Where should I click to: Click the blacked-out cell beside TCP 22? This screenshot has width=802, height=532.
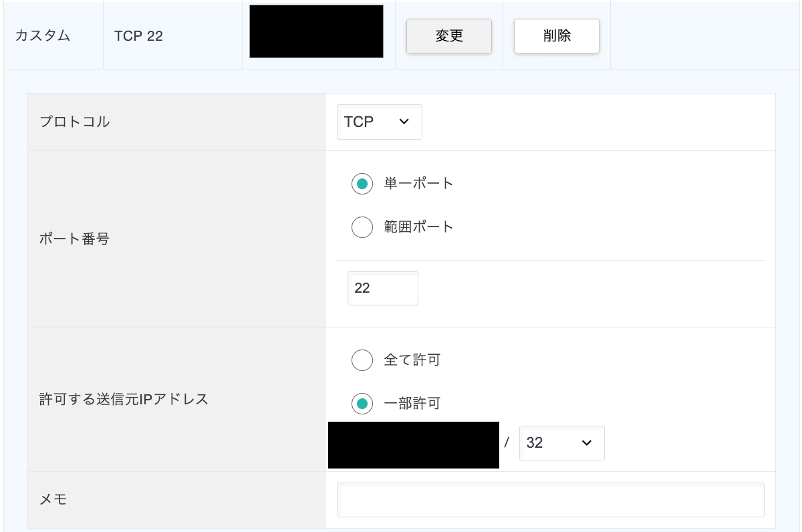(316, 32)
